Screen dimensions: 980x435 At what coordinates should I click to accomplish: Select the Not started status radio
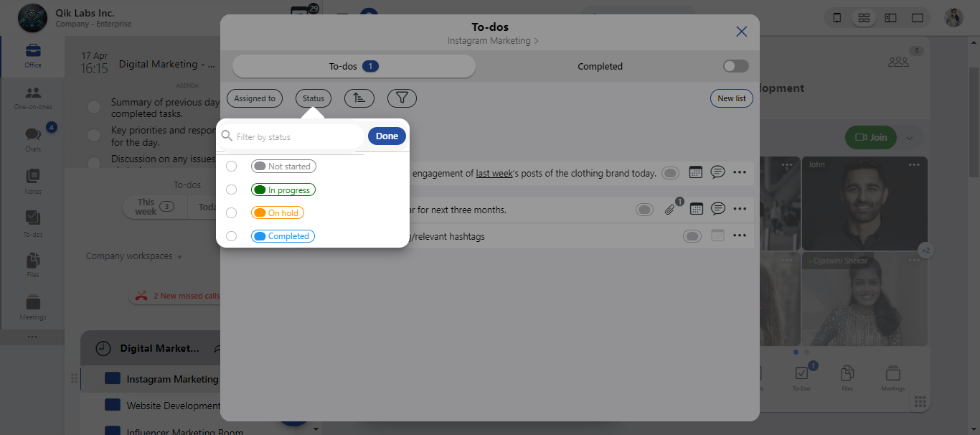pos(231,167)
